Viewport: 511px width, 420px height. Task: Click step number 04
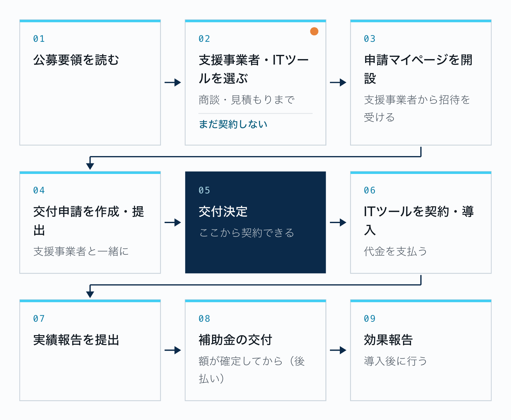pos(39,190)
